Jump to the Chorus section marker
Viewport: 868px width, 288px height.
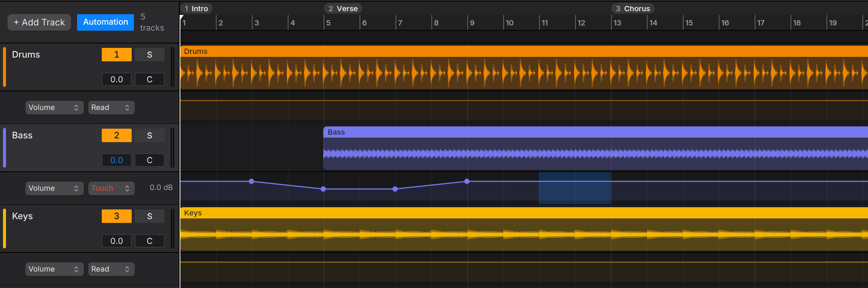(633, 9)
